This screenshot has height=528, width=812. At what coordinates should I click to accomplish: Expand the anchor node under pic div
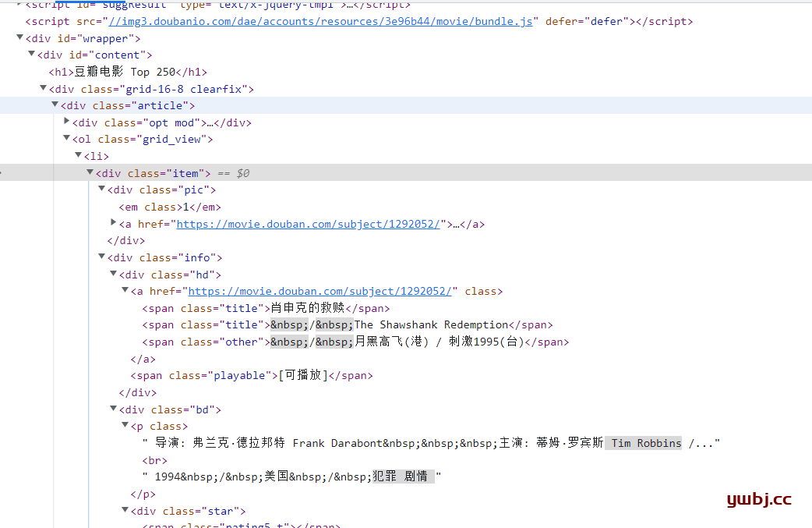pos(114,222)
